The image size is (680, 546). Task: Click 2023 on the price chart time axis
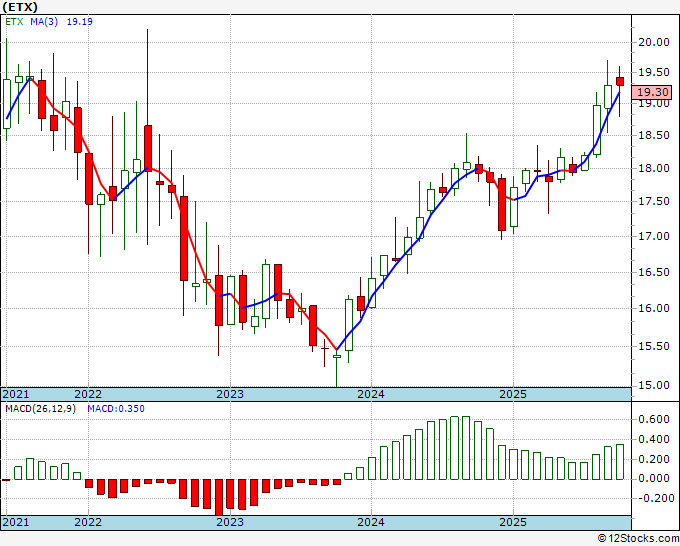pyautogui.click(x=230, y=394)
